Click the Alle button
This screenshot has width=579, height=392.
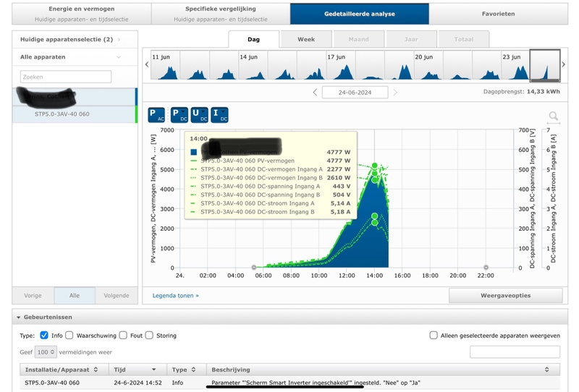pos(75,295)
